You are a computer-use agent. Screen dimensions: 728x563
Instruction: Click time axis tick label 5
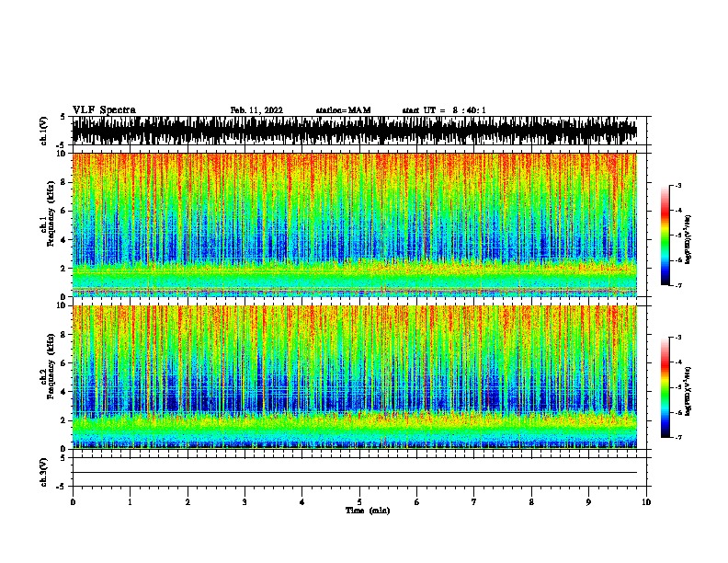click(x=359, y=502)
